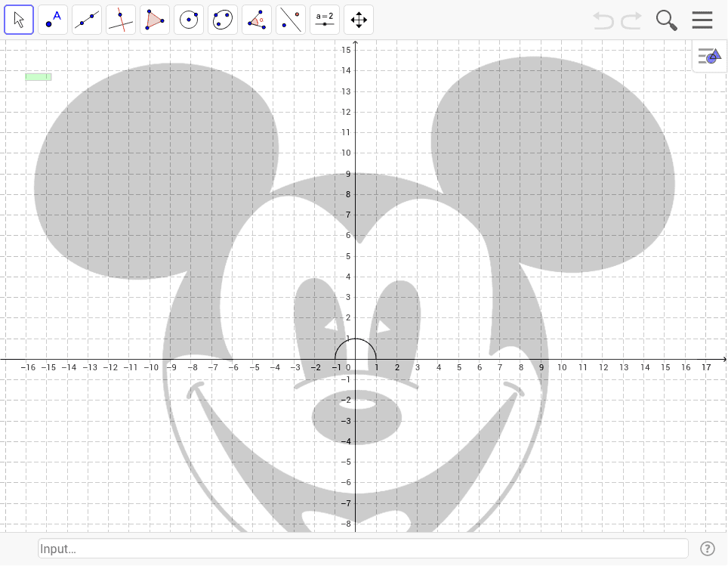Select the Perpendicular Line tool
This screenshot has height=566, width=728.
point(121,20)
